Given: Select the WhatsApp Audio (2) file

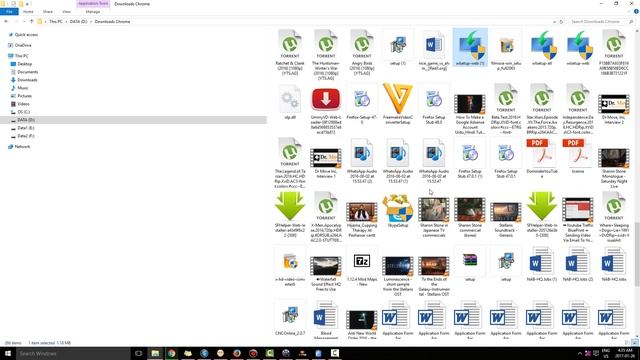Looking at the screenshot, I should tap(362, 160).
